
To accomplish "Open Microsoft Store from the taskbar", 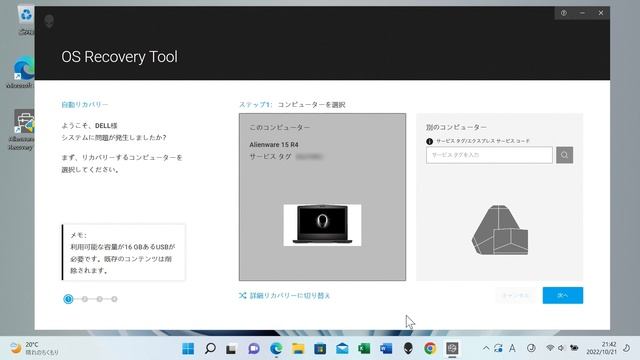I will click(x=320, y=349).
